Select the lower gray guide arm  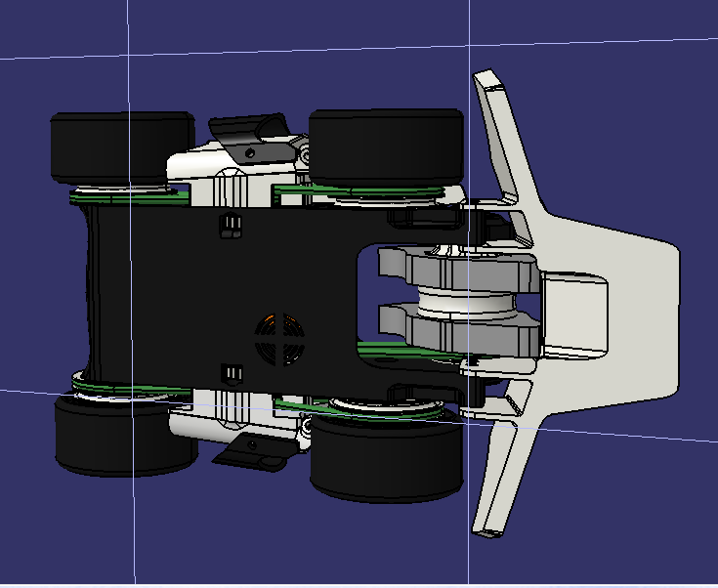pyautogui.click(x=458, y=332)
